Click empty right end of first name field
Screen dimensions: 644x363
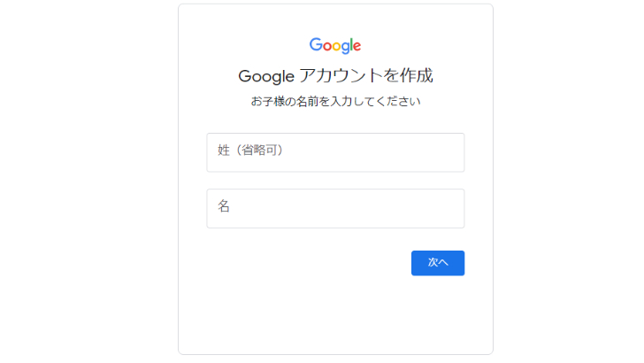click(432, 208)
